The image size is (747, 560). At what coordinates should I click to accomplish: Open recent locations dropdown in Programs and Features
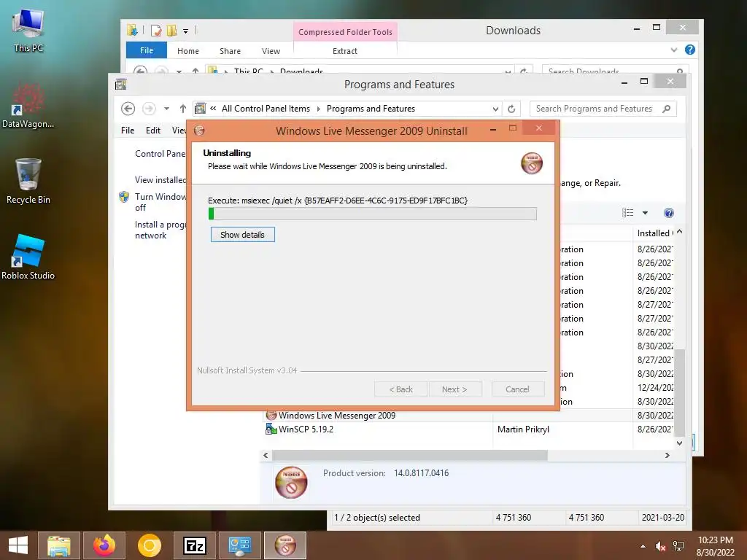[166, 109]
